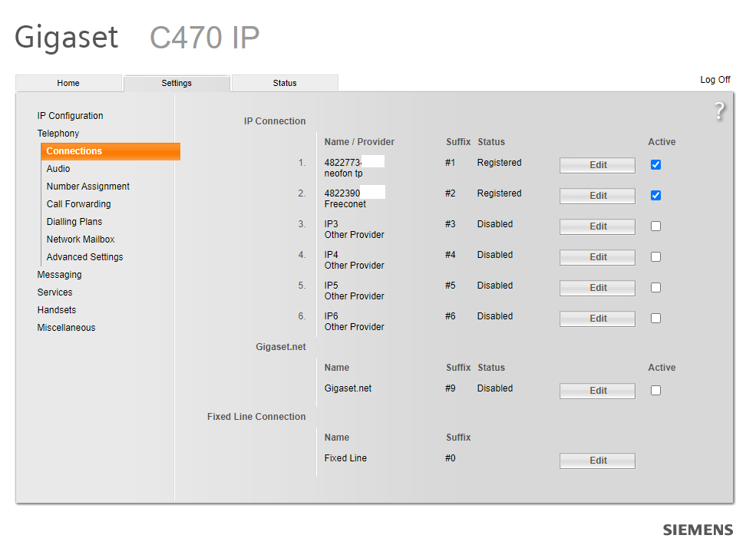Uncheck Active for Freeconet connection
This screenshot has width=756, height=555.
655,196
